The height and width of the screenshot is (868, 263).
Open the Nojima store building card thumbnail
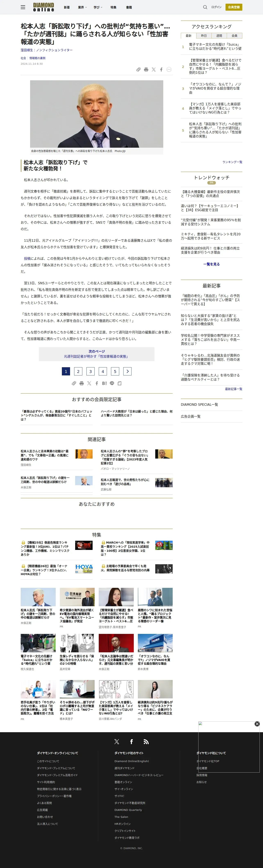(x=155, y=643)
